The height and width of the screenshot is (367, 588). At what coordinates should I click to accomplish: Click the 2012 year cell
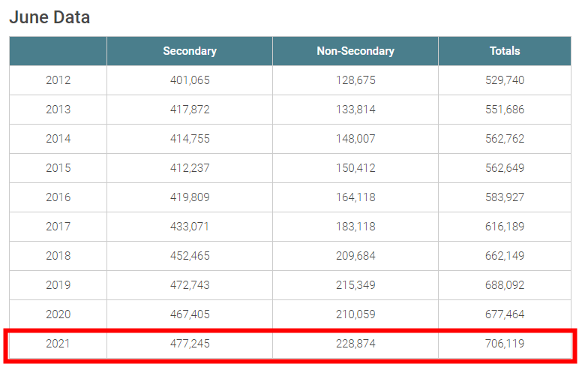(58, 80)
